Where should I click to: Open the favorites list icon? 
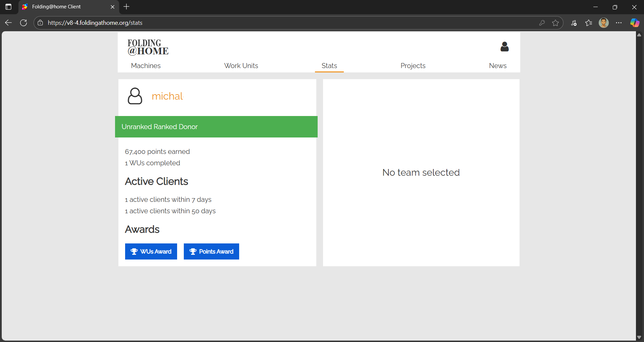(x=589, y=23)
